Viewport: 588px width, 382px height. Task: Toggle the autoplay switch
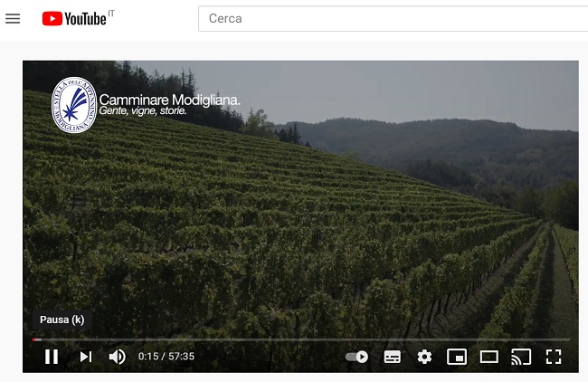[357, 357]
